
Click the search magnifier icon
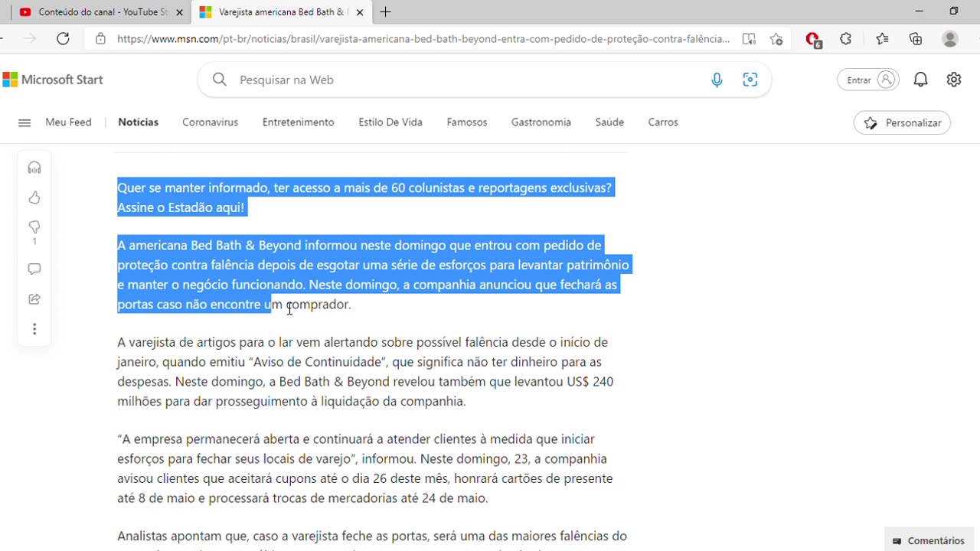[220, 80]
